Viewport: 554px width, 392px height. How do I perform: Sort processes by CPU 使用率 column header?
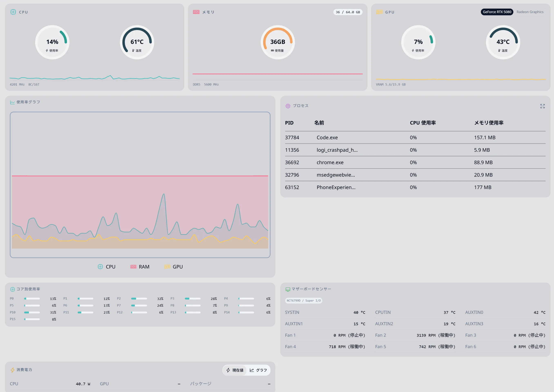coord(423,123)
